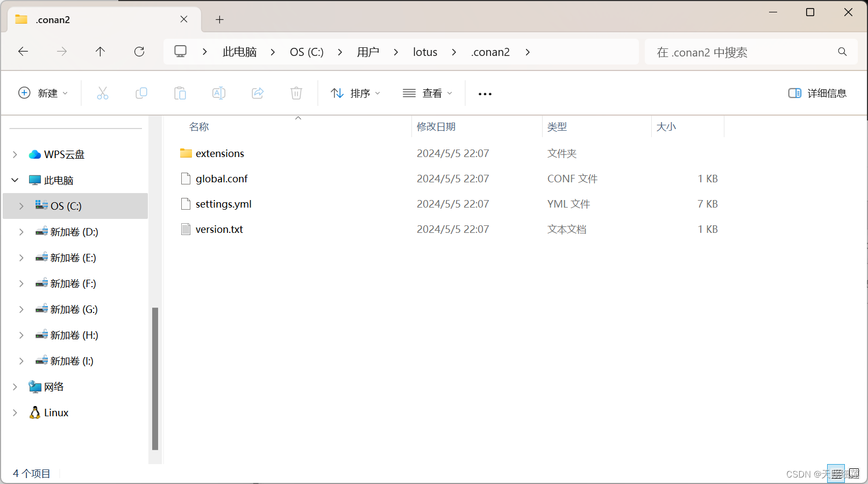Select the settings.yml file icon
The height and width of the screenshot is (484, 868).
pos(186,204)
